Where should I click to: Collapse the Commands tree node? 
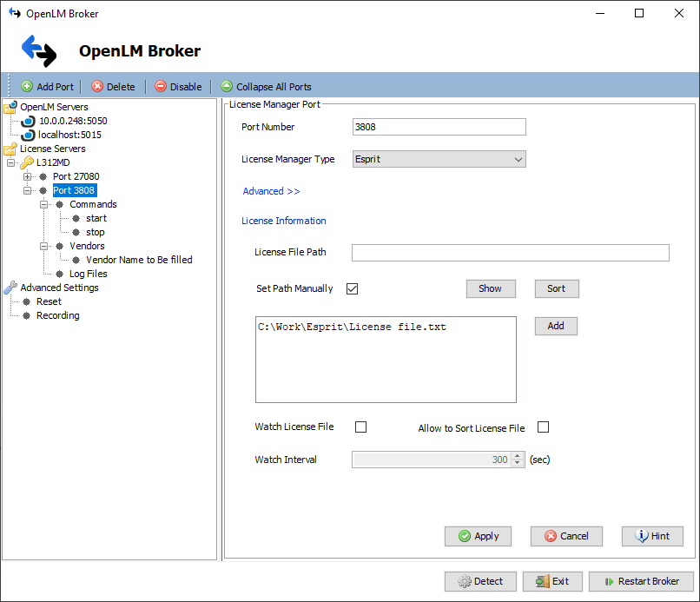(44, 205)
